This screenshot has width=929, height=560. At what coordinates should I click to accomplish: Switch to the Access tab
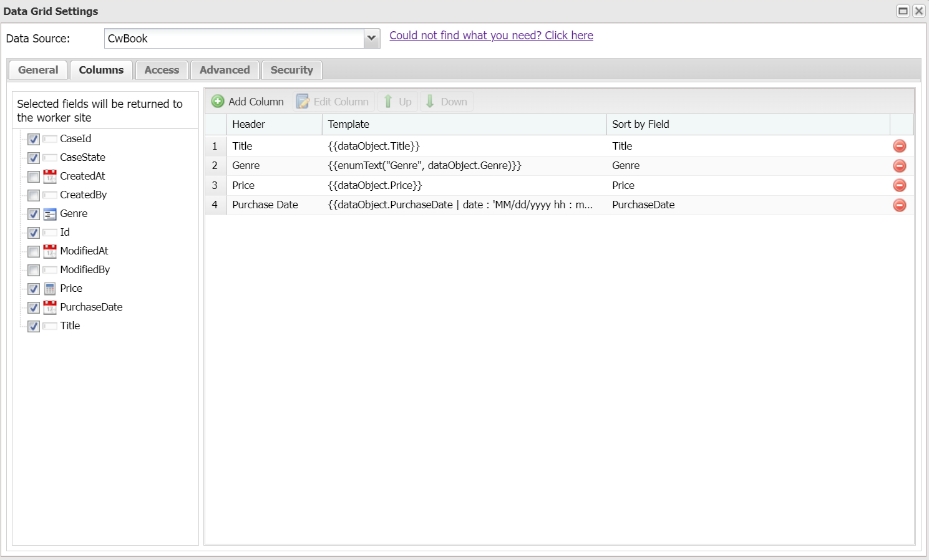[161, 70]
